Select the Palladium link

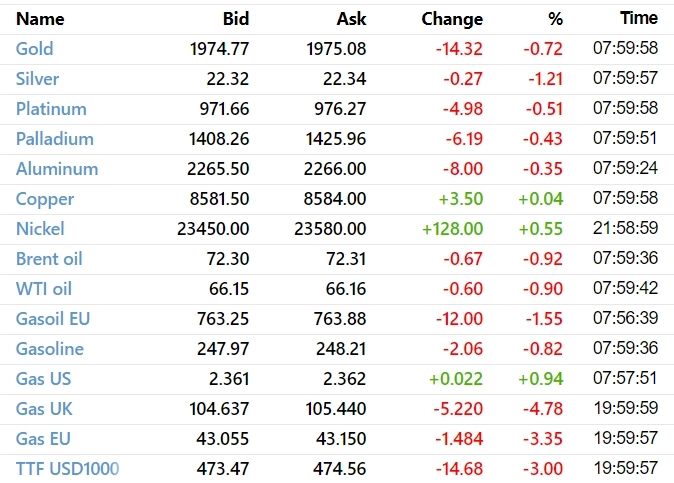click(x=55, y=139)
